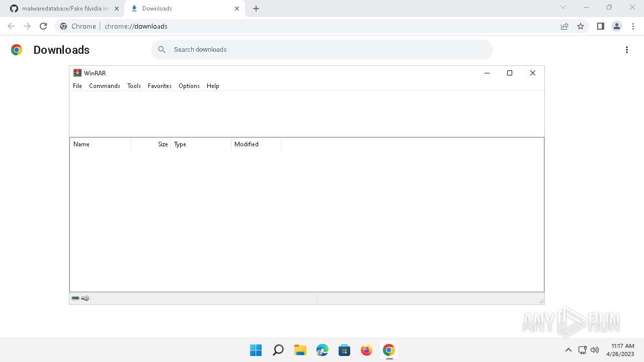Open the WinRAR Tools menu
The height and width of the screenshot is (362, 644).
(134, 86)
